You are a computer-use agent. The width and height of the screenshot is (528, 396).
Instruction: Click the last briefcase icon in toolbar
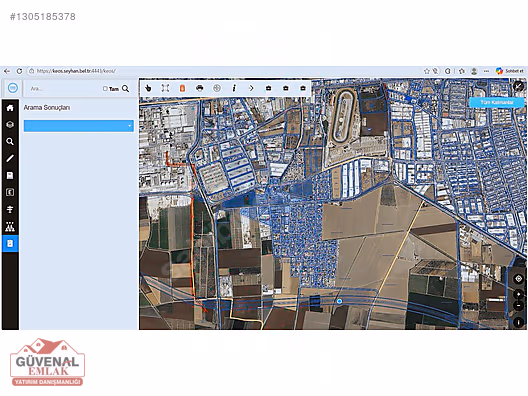(x=303, y=88)
